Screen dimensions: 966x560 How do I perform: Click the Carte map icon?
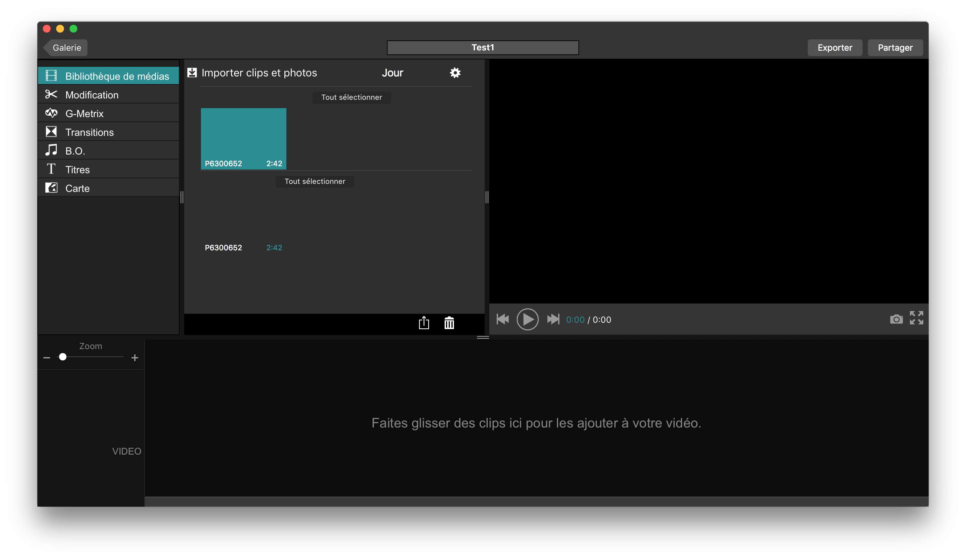coord(51,188)
